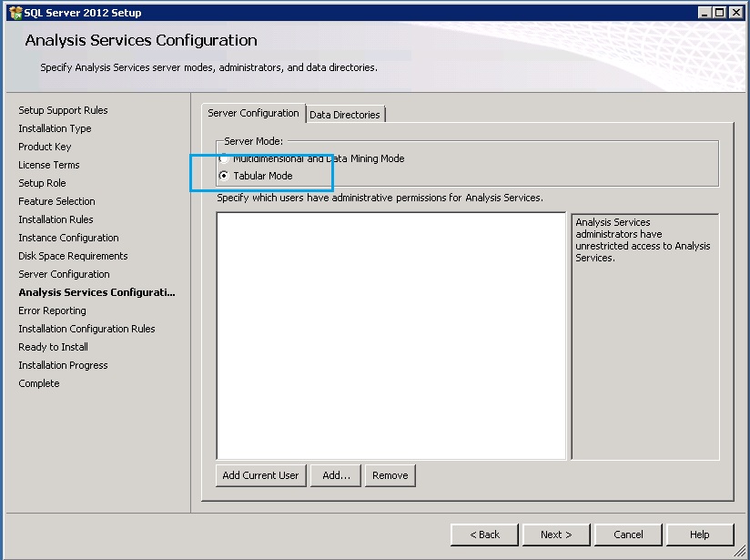Go back with the Back button
750x560 pixels.
pos(484,535)
